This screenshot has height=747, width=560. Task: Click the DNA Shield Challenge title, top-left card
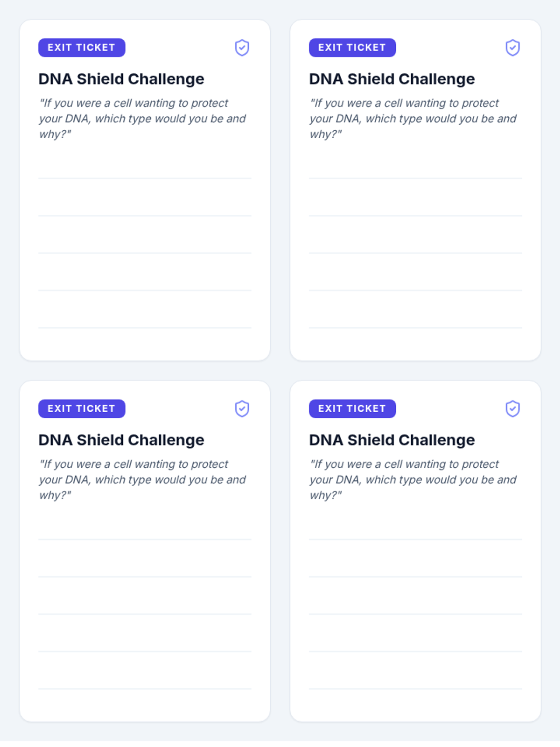(121, 79)
